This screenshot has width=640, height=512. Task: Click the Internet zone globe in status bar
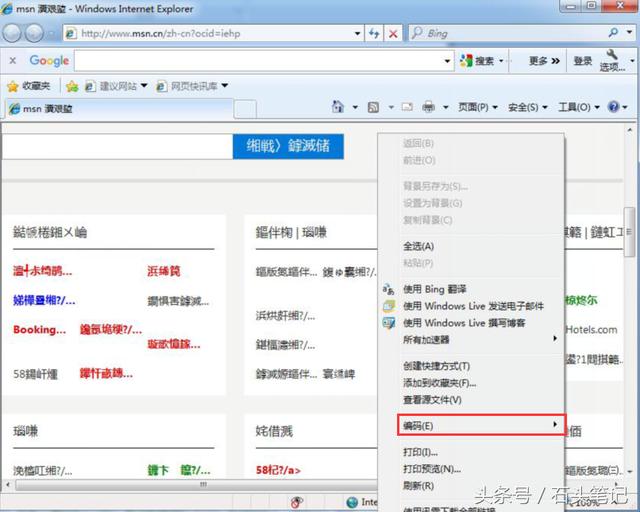[x=352, y=502]
